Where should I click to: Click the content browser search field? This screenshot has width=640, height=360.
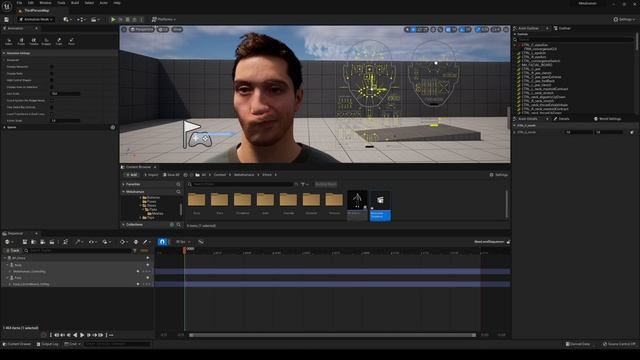point(243,184)
